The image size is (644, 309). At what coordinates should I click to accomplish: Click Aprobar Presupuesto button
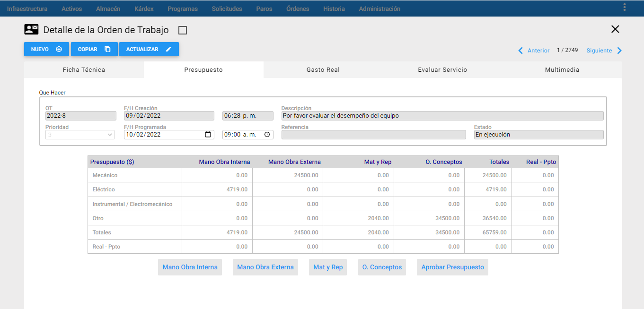point(452,267)
